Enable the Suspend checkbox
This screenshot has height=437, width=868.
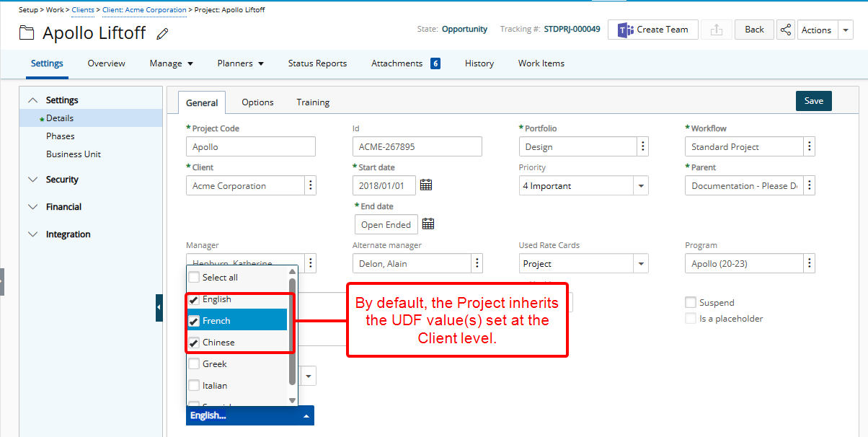pyautogui.click(x=691, y=302)
